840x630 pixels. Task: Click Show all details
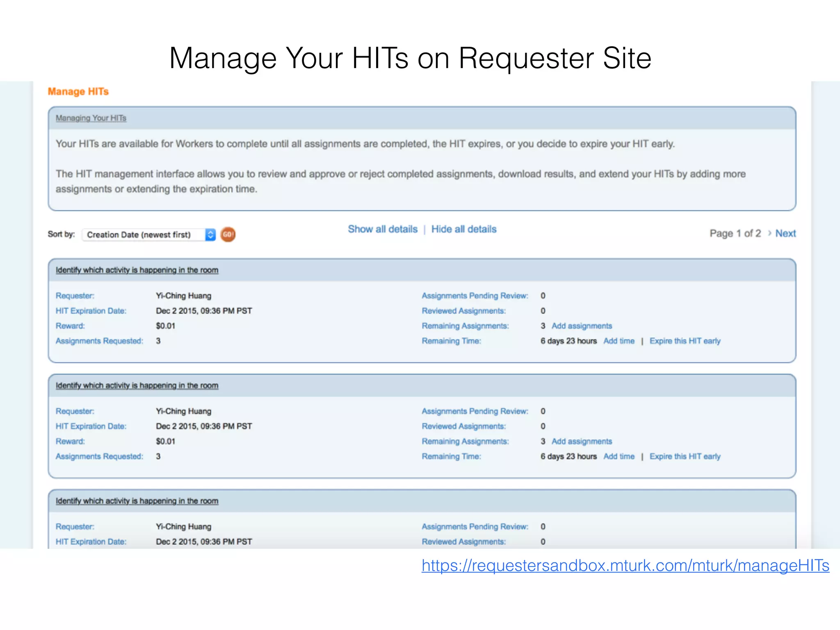click(x=383, y=229)
